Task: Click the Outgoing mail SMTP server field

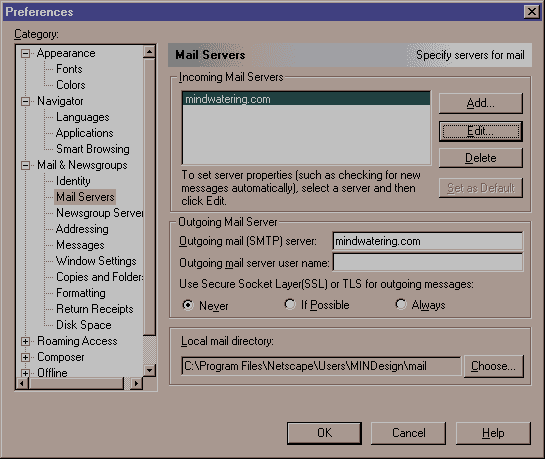Action: click(428, 241)
